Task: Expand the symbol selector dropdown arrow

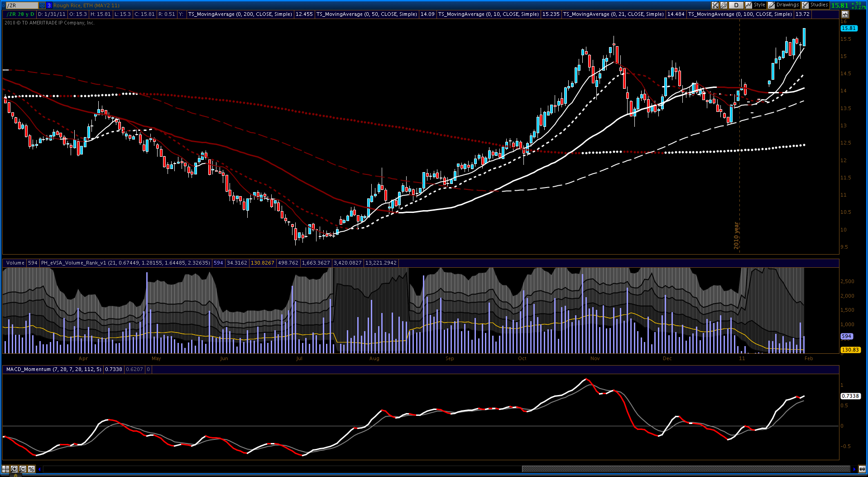Action: tap(42, 5)
